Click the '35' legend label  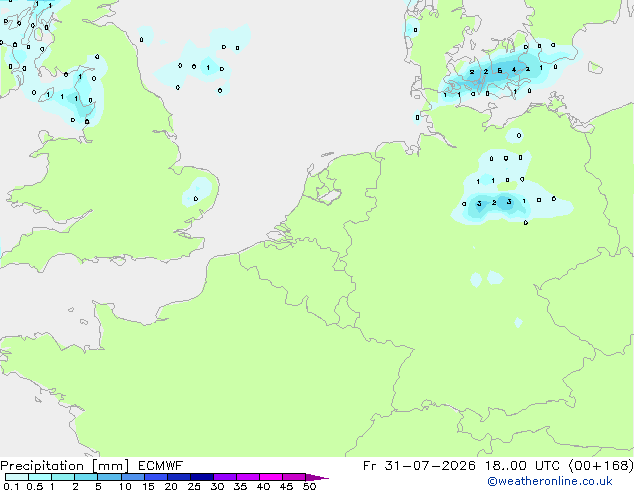pyautogui.click(x=240, y=486)
